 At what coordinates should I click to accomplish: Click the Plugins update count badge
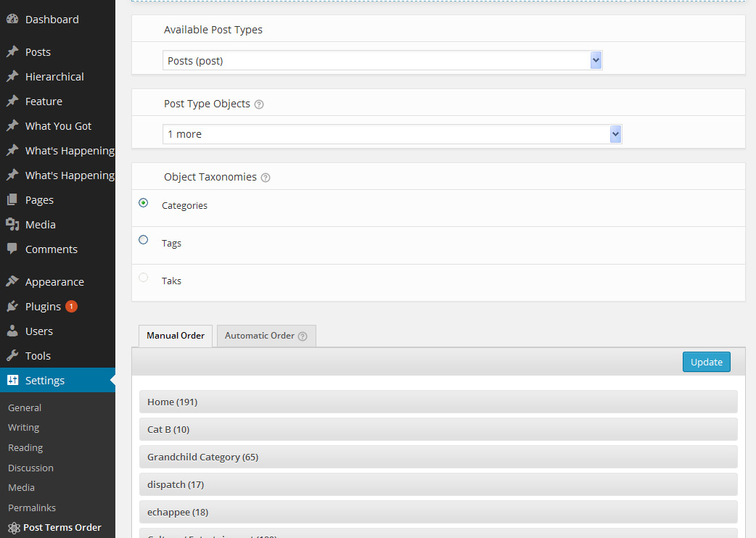(71, 306)
